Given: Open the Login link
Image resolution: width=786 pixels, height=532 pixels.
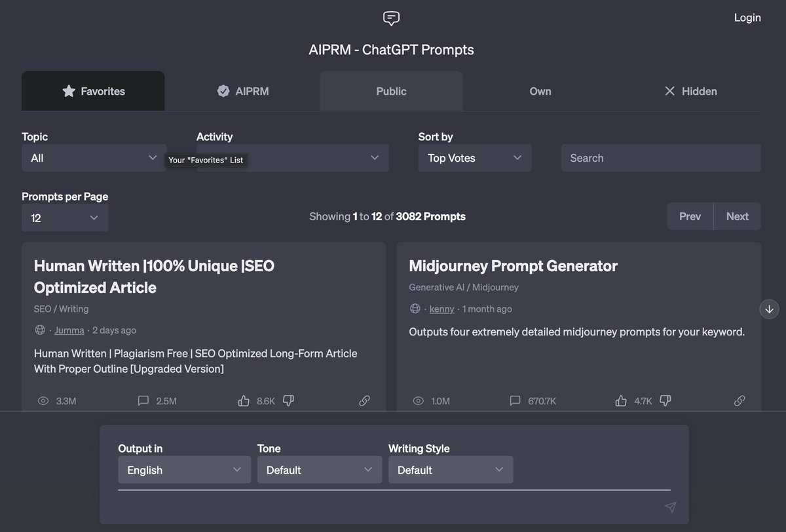Looking at the screenshot, I should pos(747,18).
